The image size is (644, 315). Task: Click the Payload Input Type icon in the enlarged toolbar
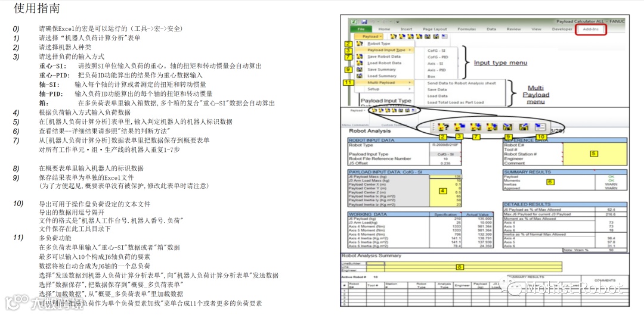(459, 127)
